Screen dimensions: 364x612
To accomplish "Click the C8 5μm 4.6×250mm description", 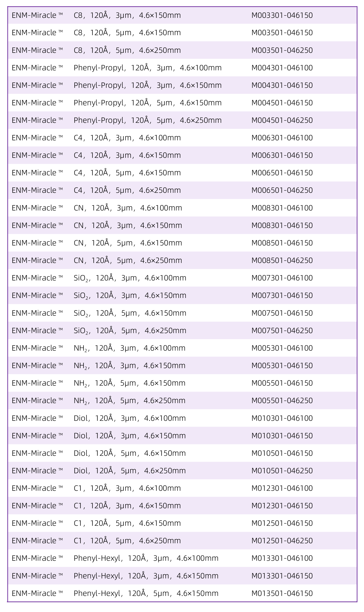I will [x=127, y=50].
